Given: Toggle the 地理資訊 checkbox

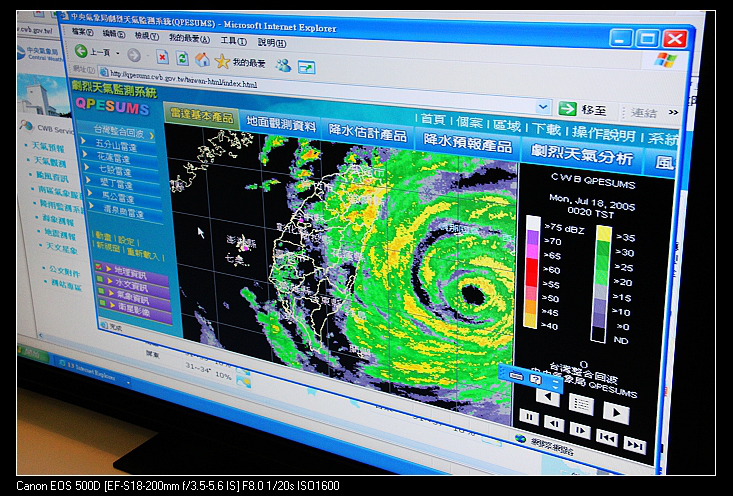Looking at the screenshot, I should [99, 267].
